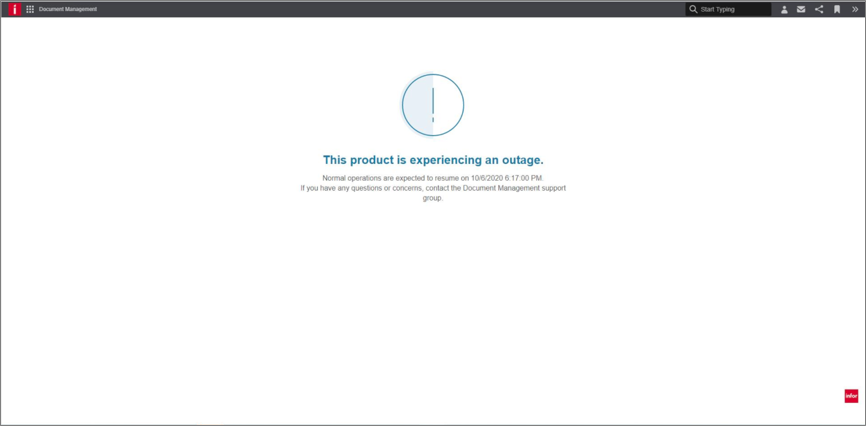
Task: Focus the Start Typing search field
Action: point(732,9)
